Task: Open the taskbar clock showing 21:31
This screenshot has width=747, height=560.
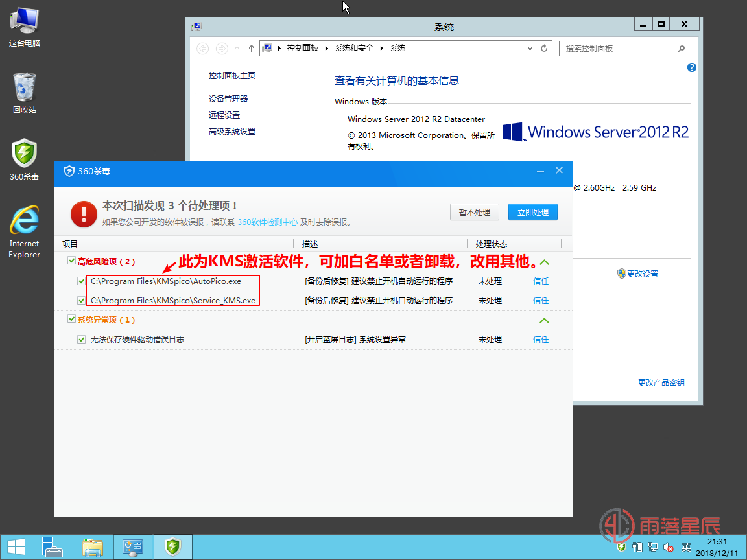Action: click(x=717, y=547)
